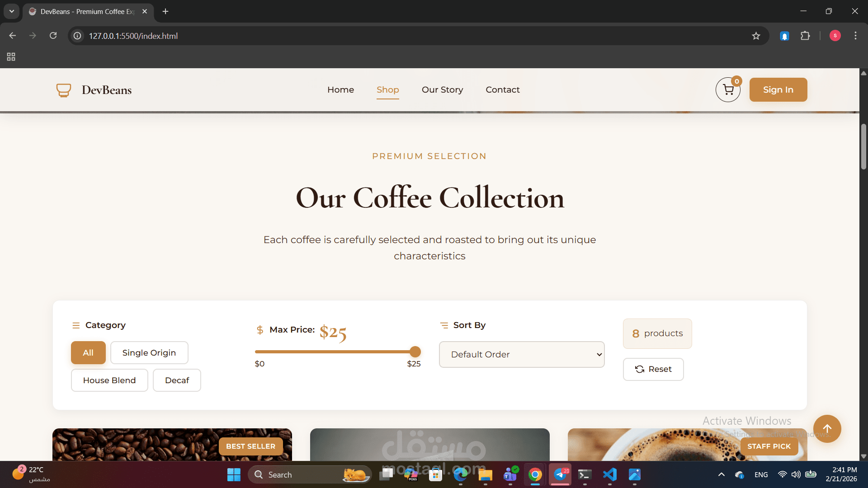Select the Decaf category filter
868x488 pixels.
point(177,380)
